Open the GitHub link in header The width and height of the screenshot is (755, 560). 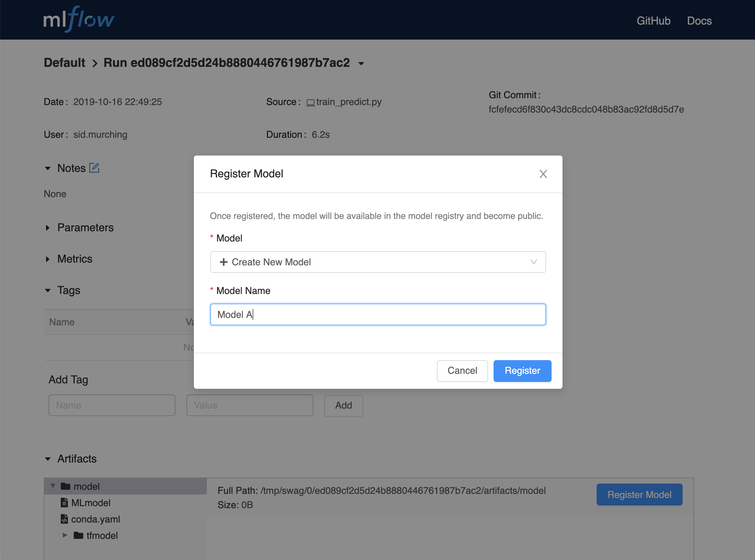pos(653,21)
